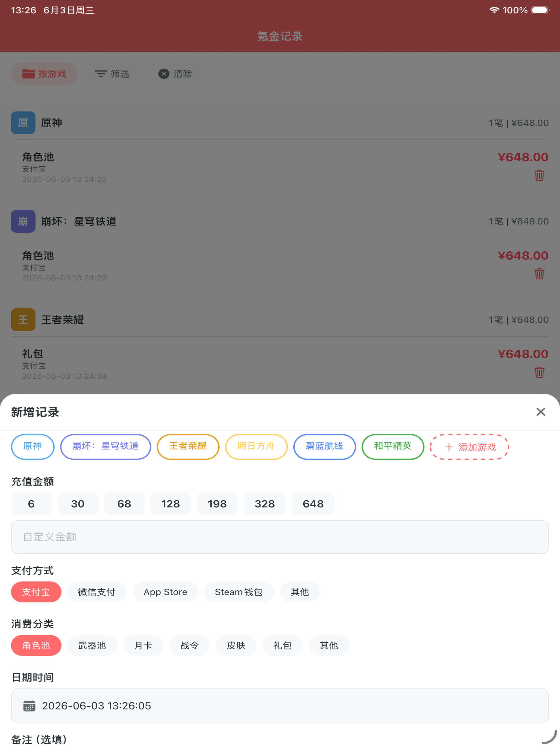Viewport: 560px width, 747px height.
Task: Select 崩坏：星穹铁道 game chip
Action: tap(106, 447)
